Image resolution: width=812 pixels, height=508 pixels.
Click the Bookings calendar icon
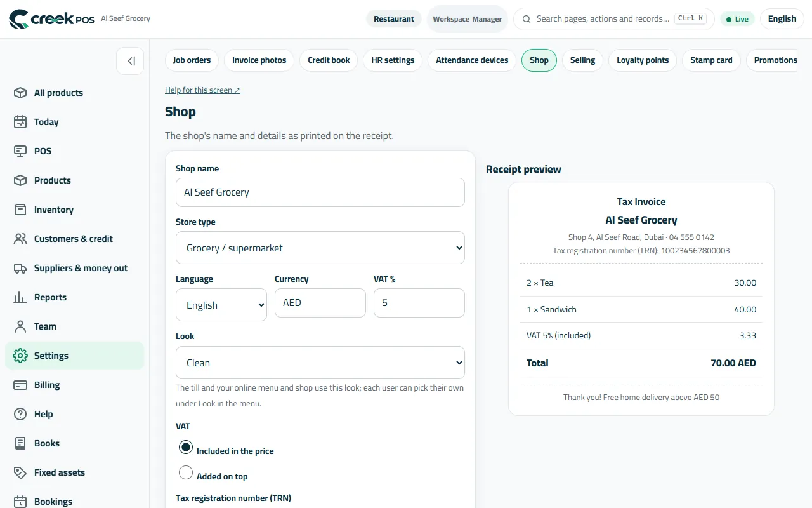(x=20, y=502)
